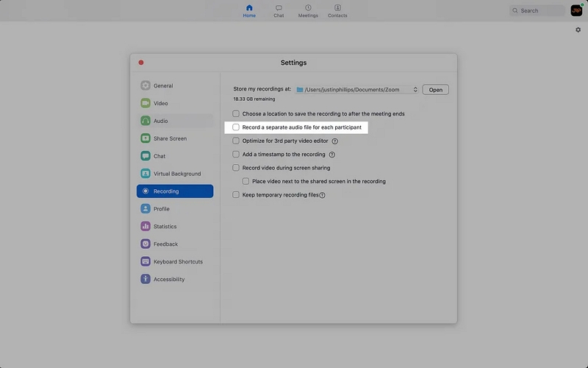Enable Record a separate audio file checkbox
This screenshot has height=368, width=588.
(x=236, y=127)
